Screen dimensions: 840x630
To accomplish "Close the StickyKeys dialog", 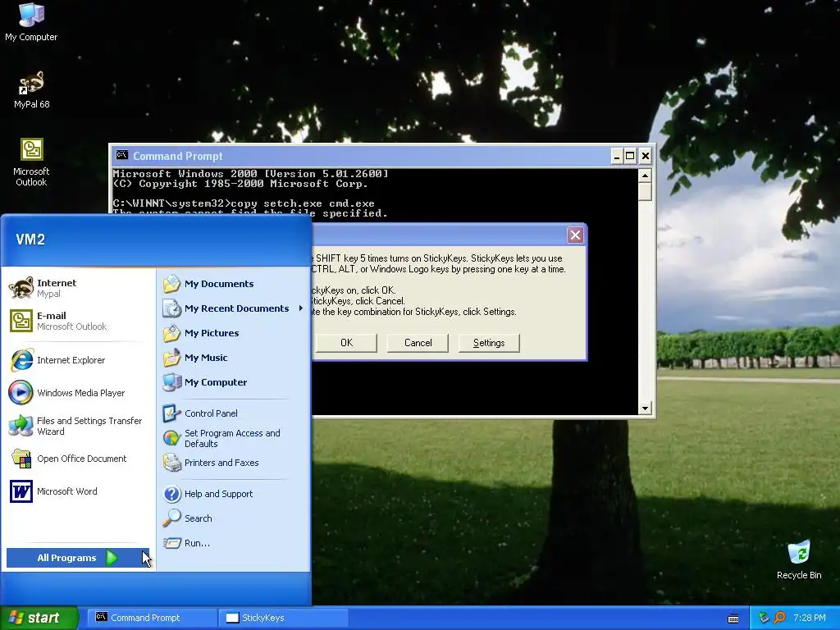I will tap(575, 235).
